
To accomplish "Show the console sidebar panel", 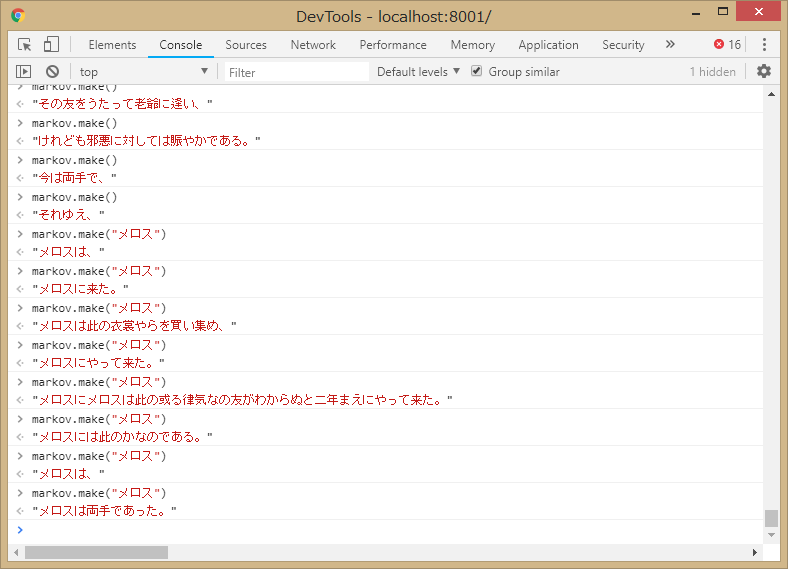I will [x=24, y=72].
